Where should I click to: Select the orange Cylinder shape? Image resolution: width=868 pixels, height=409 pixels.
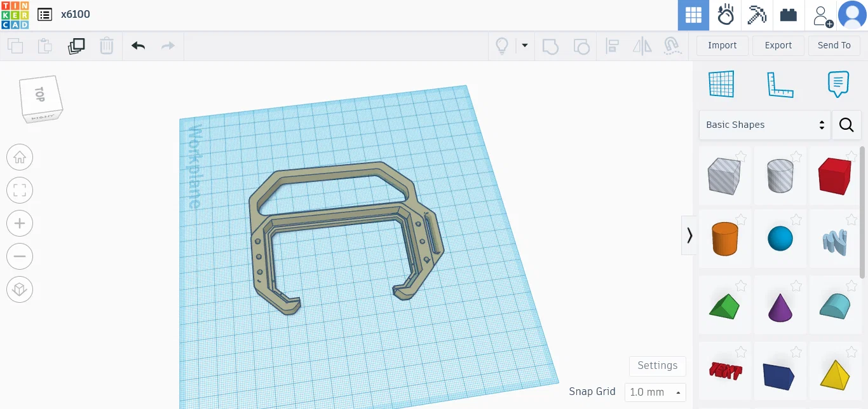coord(724,239)
